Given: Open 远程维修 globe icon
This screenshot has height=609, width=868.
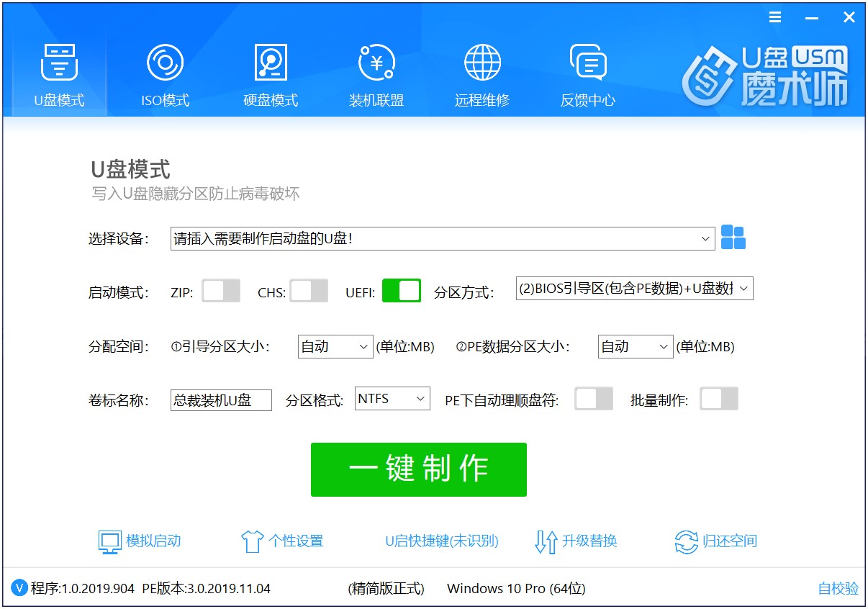Looking at the screenshot, I should 482,63.
